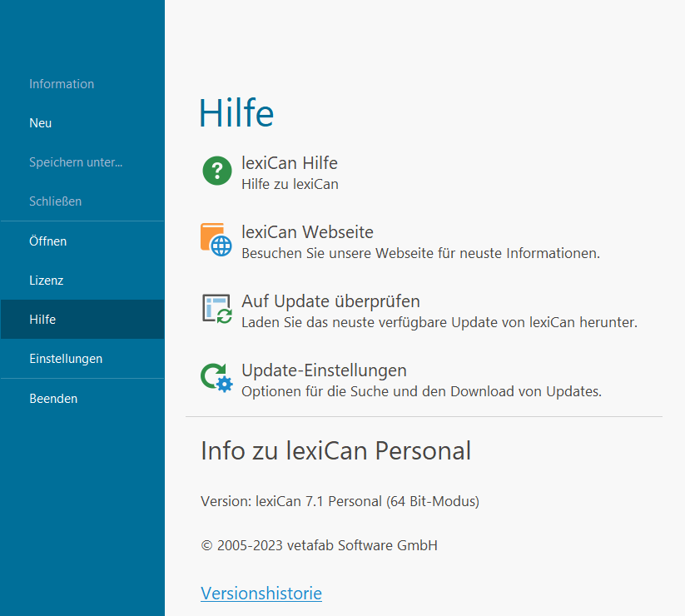Click the Update-Einstellungen gear icon
This screenshot has height=616, width=685.
(216, 377)
